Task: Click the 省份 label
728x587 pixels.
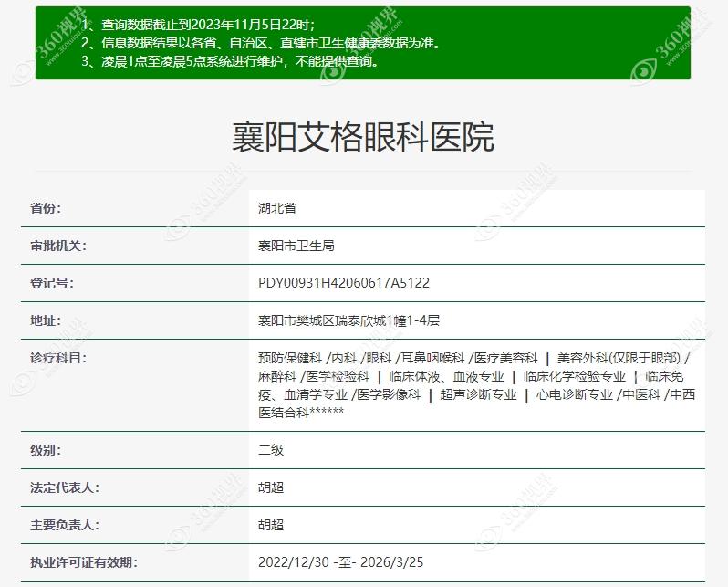Action: coord(46,208)
